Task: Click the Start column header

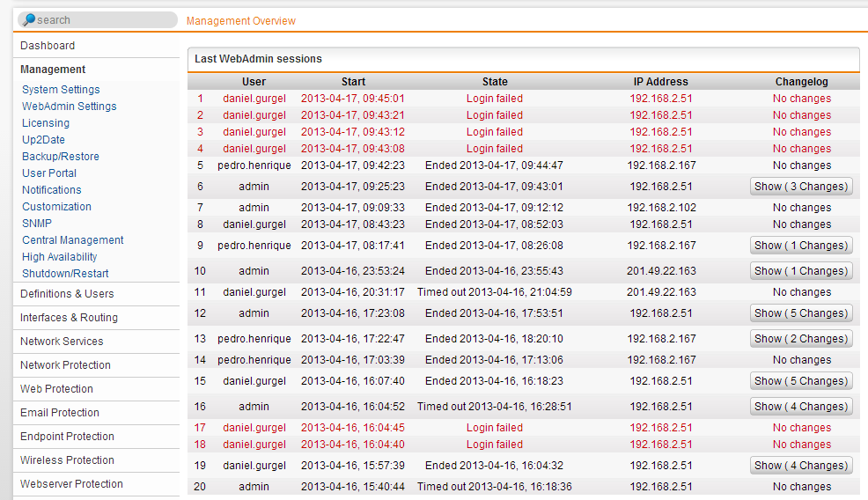Action: point(353,82)
